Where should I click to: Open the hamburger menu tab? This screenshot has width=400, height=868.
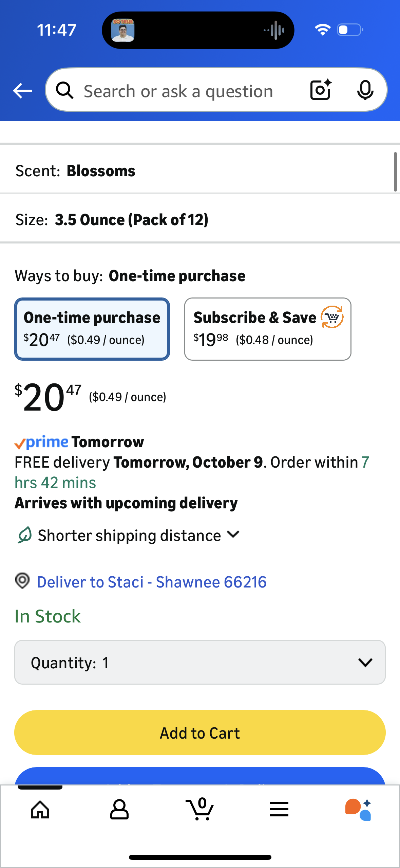click(279, 810)
